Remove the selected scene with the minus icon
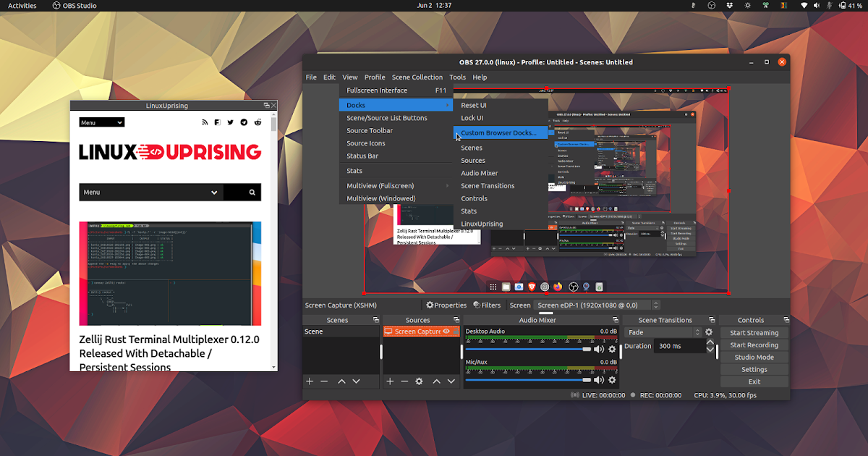The image size is (868, 456). 324,381
